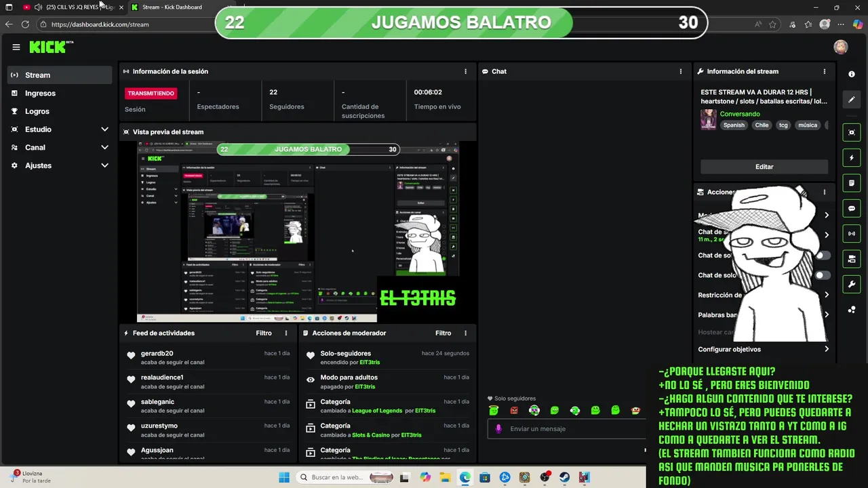The width and height of the screenshot is (868, 488).
Task: Click the browser refresh button
Action: [x=25, y=24]
